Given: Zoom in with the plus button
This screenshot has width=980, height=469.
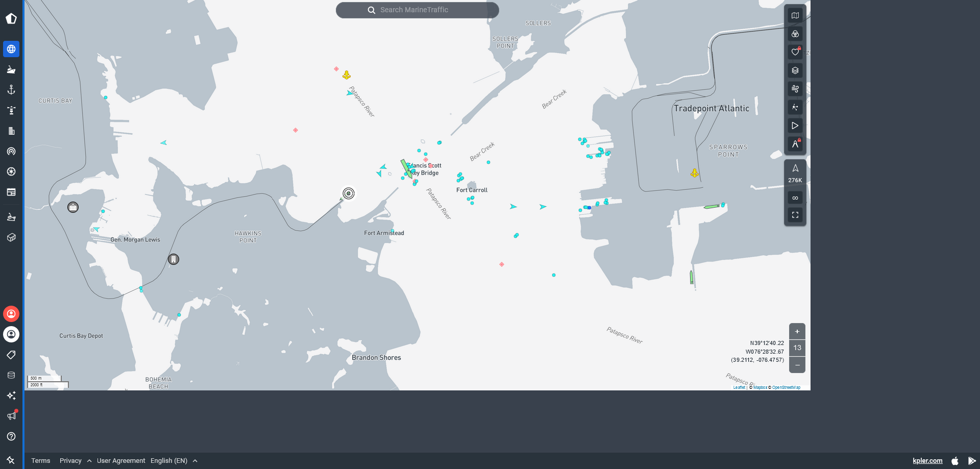Looking at the screenshot, I should (x=797, y=332).
